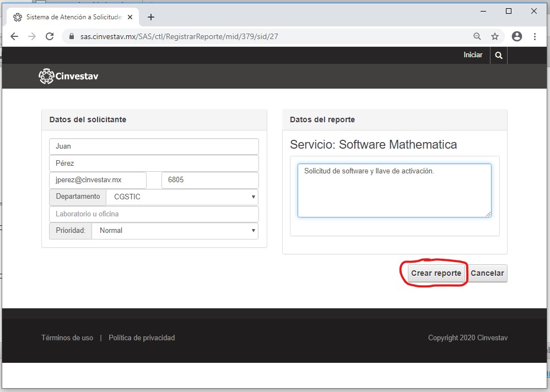Expand the Departamento dropdown
Image resolution: width=550 pixels, height=392 pixels.
tap(182, 197)
